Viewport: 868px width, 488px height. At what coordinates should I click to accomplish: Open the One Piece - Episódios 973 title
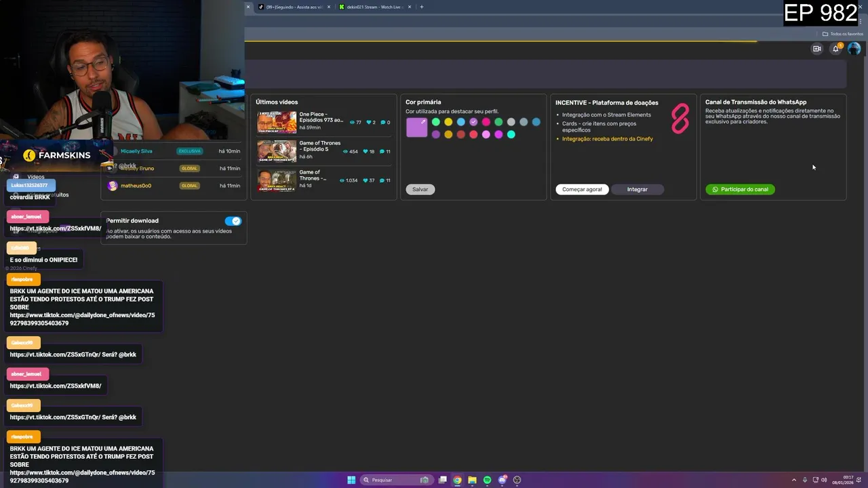pyautogui.click(x=321, y=117)
